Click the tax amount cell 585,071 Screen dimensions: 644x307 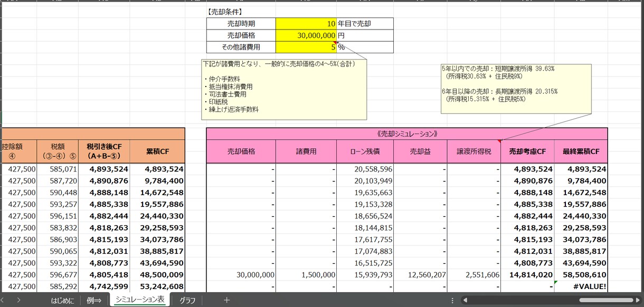pyautogui.click(x=58, y=169)
